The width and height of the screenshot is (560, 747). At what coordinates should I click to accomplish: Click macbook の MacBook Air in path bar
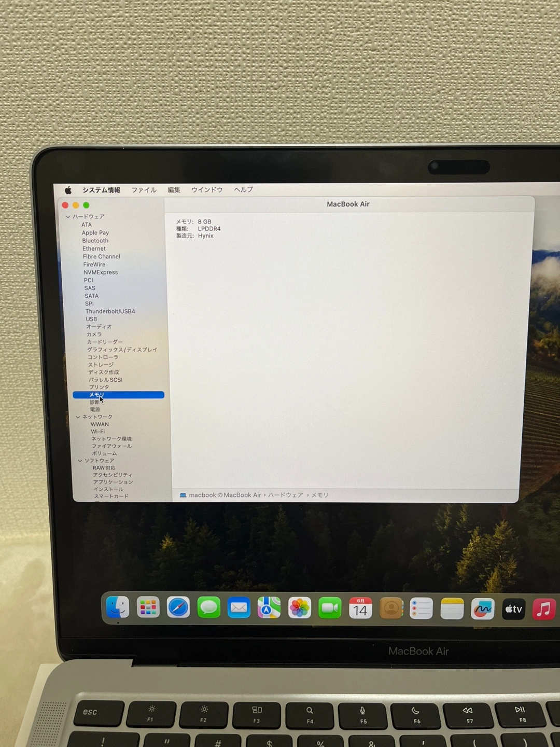(x=225, y=495)
